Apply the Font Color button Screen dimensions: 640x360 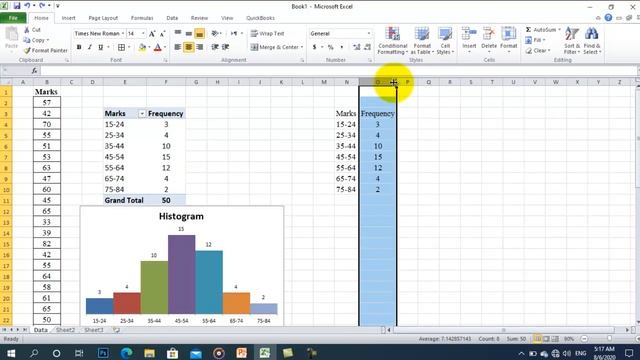(x=158, y=47)
